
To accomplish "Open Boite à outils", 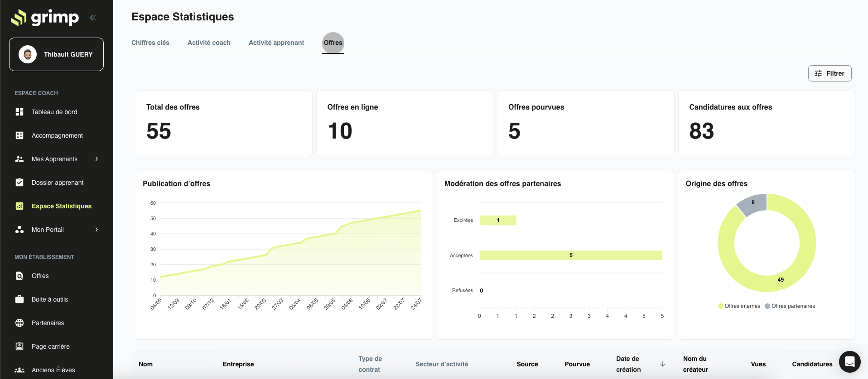I will click(50, 299).
